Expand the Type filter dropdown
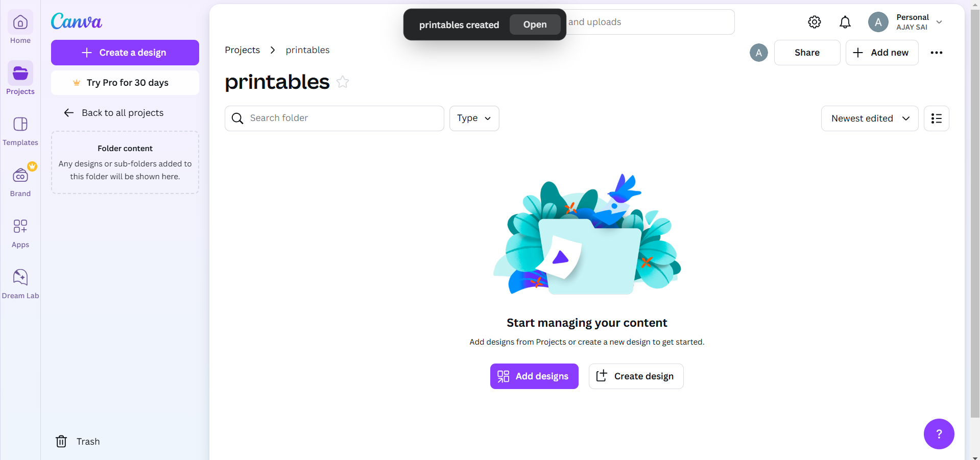Screen dimensions: 980x460 click(474, 118)
